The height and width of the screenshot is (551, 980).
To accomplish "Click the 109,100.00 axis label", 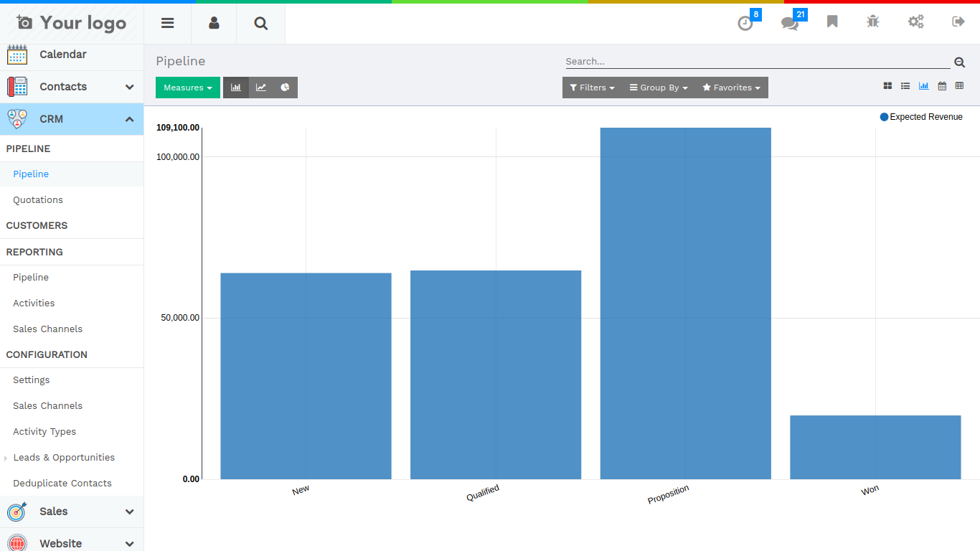I will pos(178,128).
